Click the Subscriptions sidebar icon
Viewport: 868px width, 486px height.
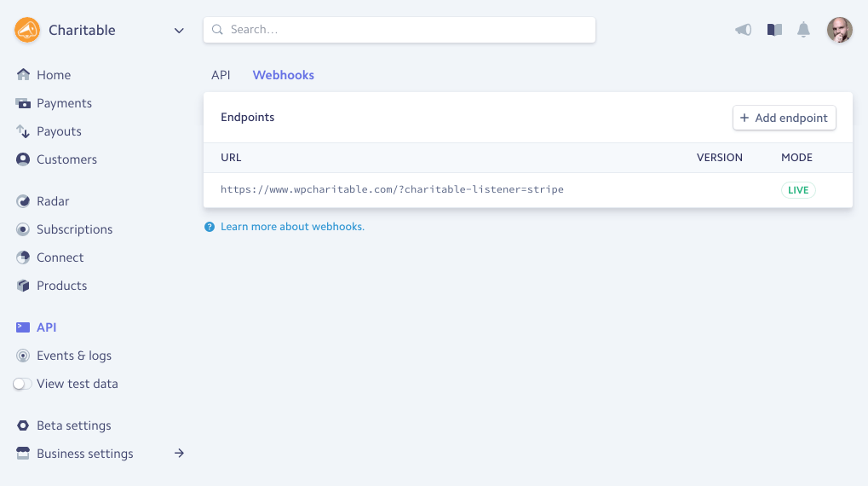point(23,229)
